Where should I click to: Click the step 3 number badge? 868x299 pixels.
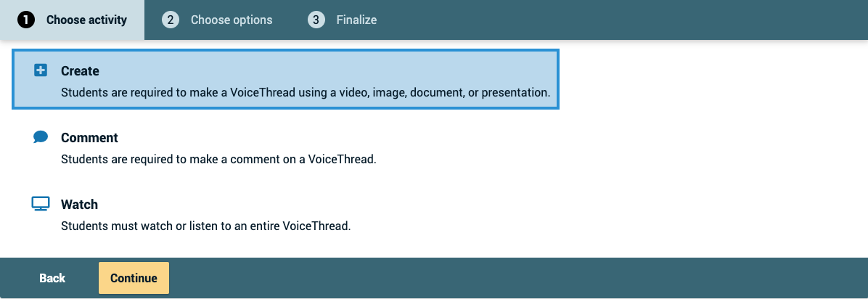coord(316,20)
